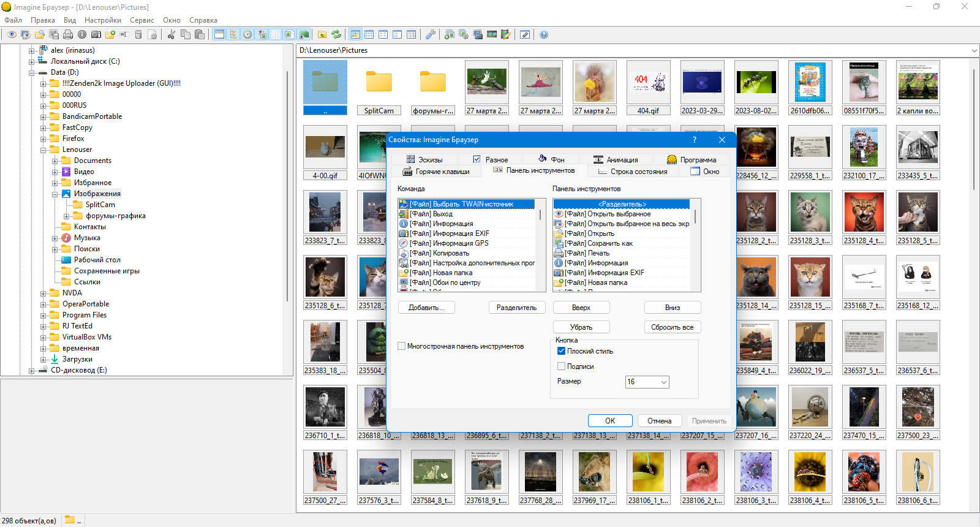Open the Размер size dropdown
This screenshot has width=980, height=527.
click(647, 382)
